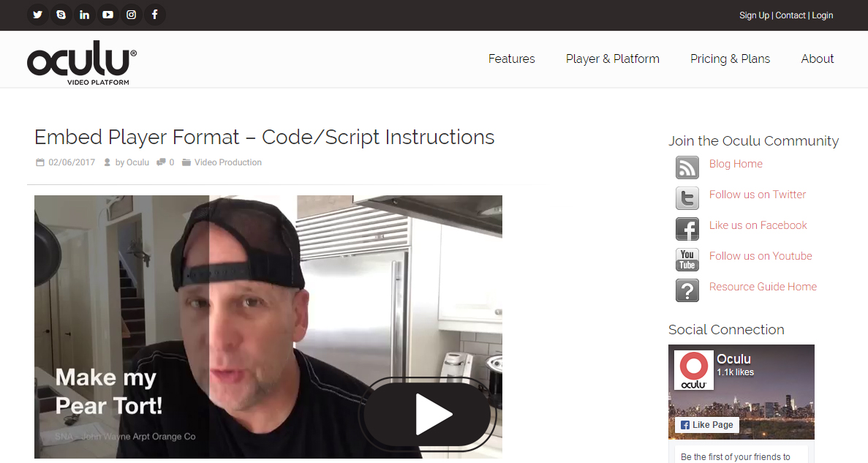Viewport: 868px width, 463px height.
Task: Click the RSS Blog Home icon
Action: point(687,167)
